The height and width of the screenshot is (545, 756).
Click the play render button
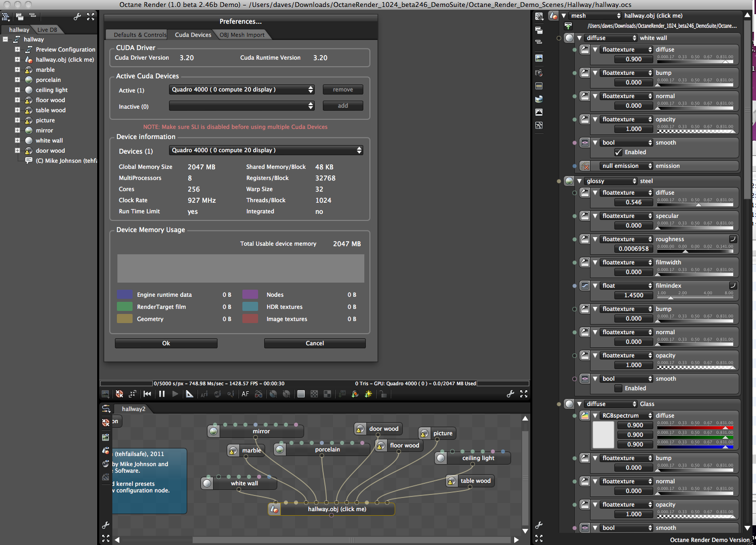pos(175,394)
